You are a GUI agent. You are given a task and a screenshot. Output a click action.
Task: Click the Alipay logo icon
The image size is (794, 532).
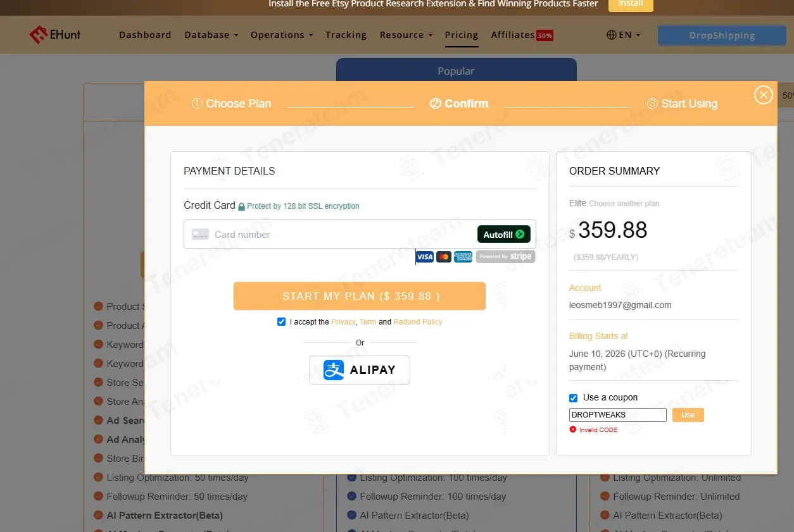coord(334,370)
